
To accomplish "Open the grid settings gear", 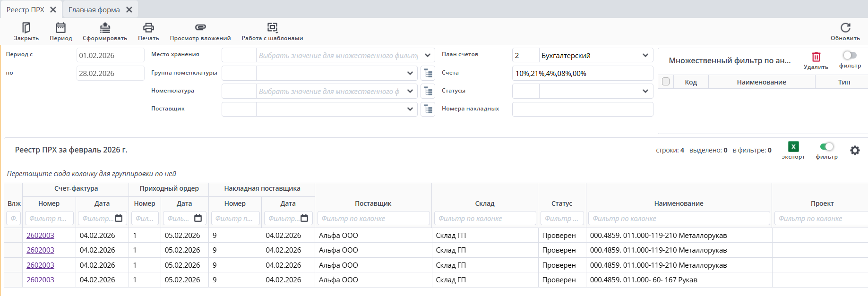I will [855, 151].
